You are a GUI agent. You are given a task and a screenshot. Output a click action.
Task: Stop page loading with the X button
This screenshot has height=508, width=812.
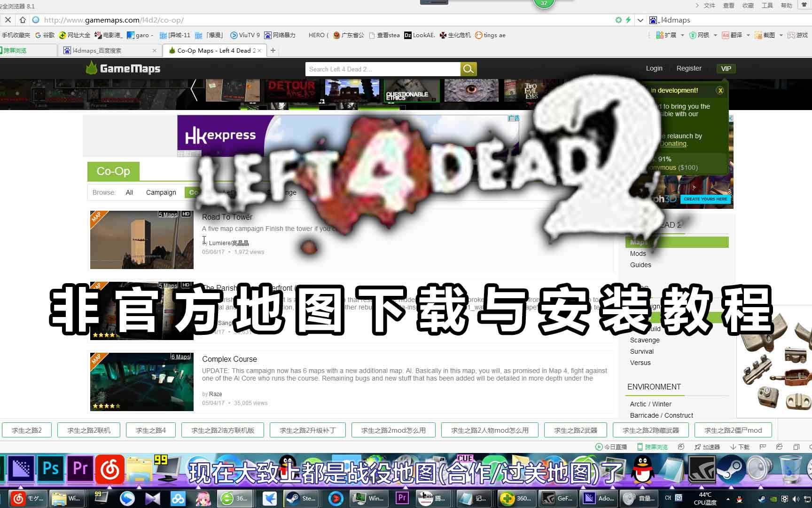(x=8, y=20)
